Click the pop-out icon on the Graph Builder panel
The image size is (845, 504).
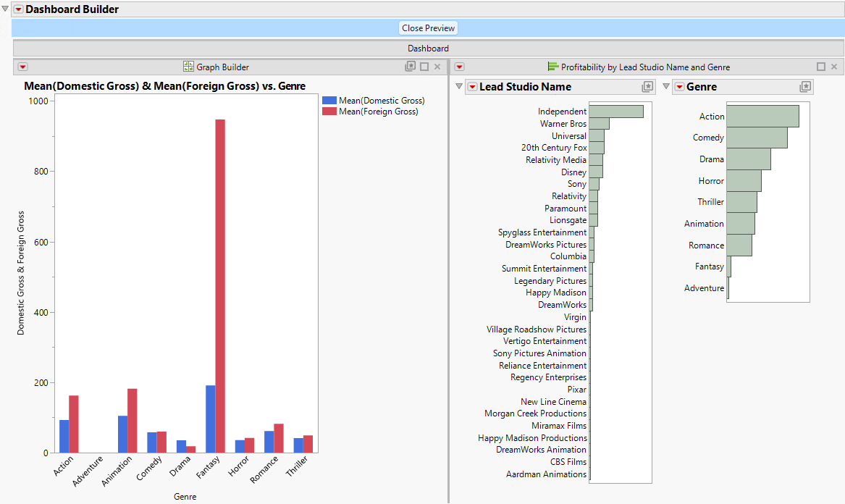click(x=411, y=66)
